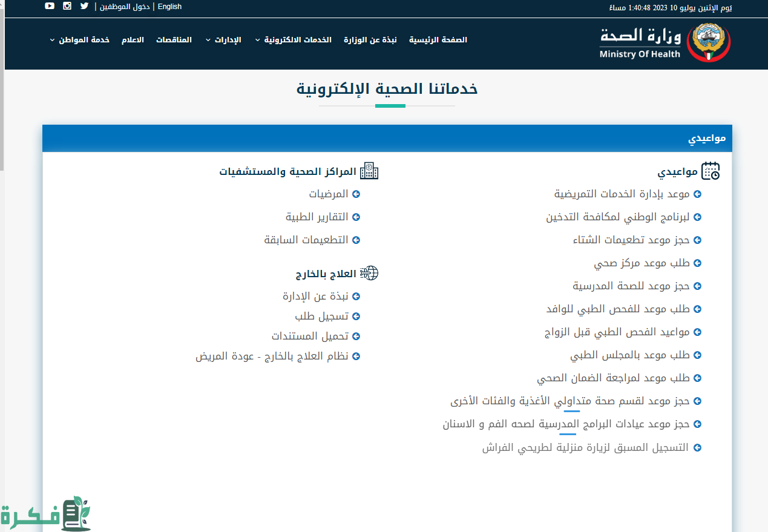
Task: Click arrow bullet next to التقارير الطبية
Action: (x=356, y=217)
